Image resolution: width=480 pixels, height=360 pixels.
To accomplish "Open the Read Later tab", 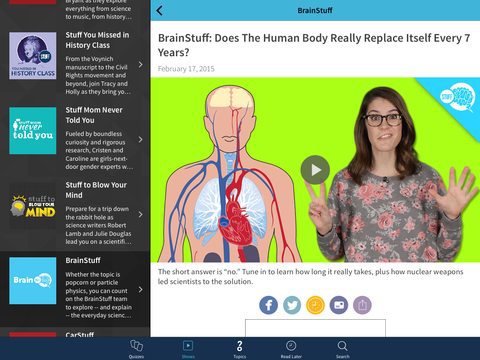I will (291, 349).
